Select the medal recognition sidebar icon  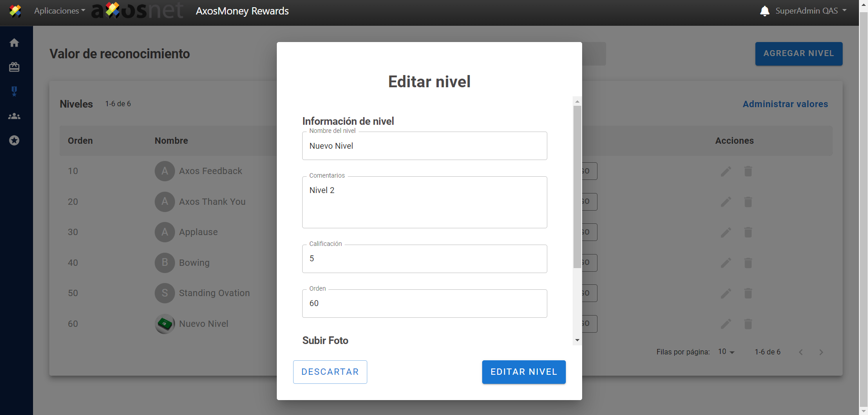click(x=14, y=92)
